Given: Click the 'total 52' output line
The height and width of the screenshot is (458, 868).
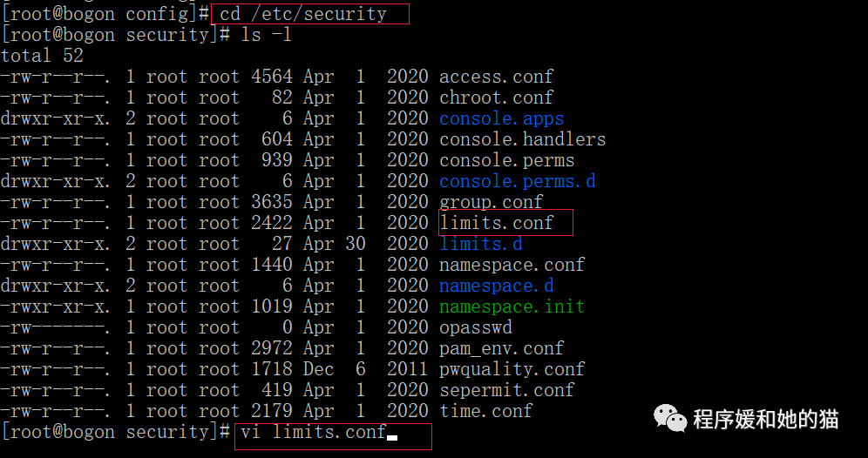Looking at the screenshot, I should pyautogui.click(x=43, y=56).
